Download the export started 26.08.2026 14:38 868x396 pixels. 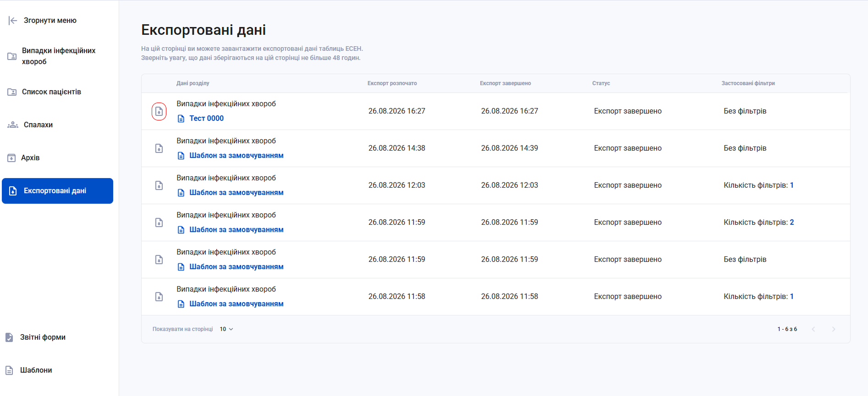(x=159, y=148)
